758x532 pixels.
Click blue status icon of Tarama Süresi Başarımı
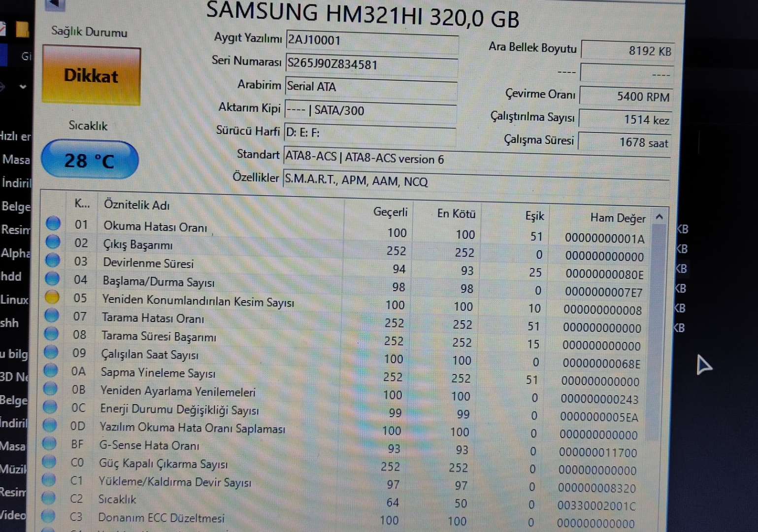(x=51, y=333)
